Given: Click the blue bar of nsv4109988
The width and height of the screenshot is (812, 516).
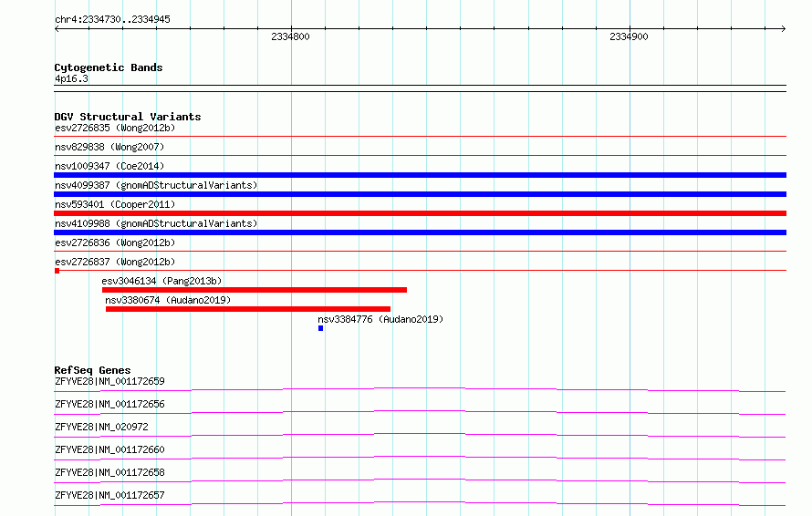Looking at the screenshot, I should click(420, 232).
